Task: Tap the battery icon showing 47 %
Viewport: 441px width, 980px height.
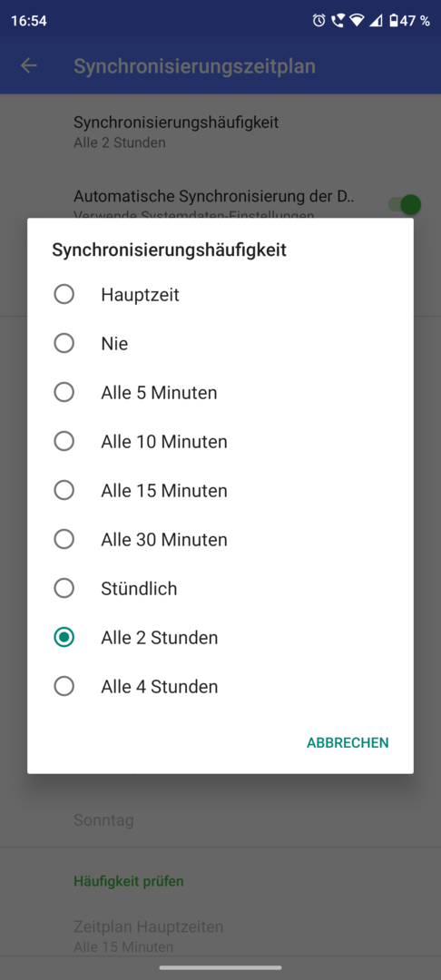Action: point(394,21)
